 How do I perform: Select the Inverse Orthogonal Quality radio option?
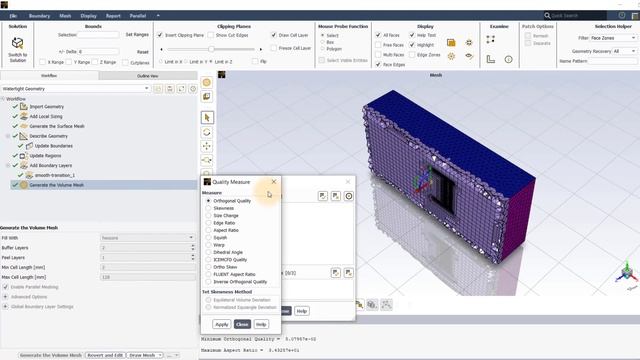click(209, 282)
